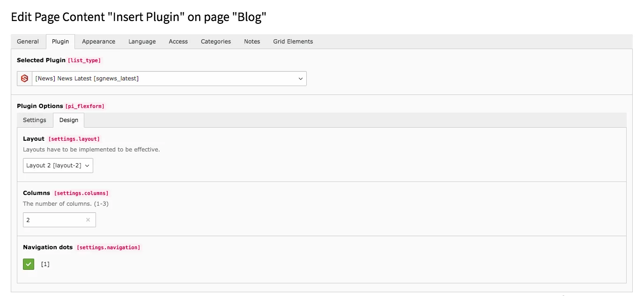The image size is (644, 296).
Task: Switch to the General tab
Action: pos(28,41)
